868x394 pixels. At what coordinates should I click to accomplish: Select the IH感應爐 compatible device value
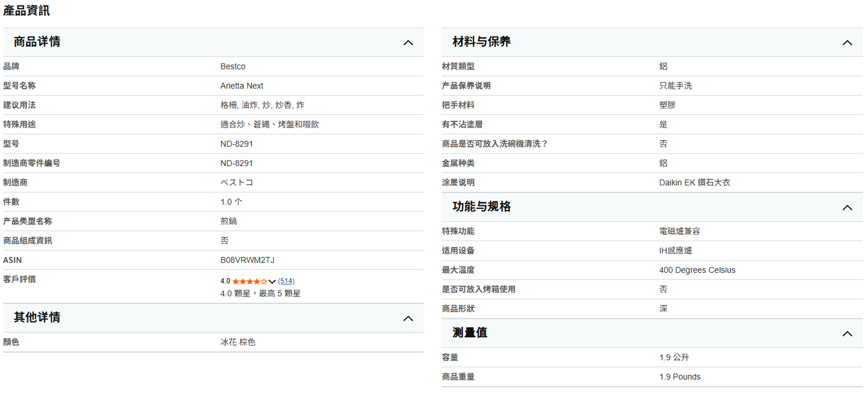pos(675,250)
